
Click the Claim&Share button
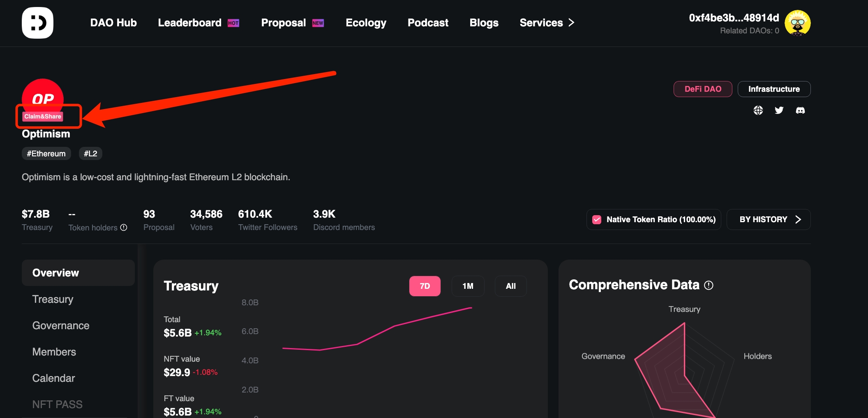tap(43, 116)
